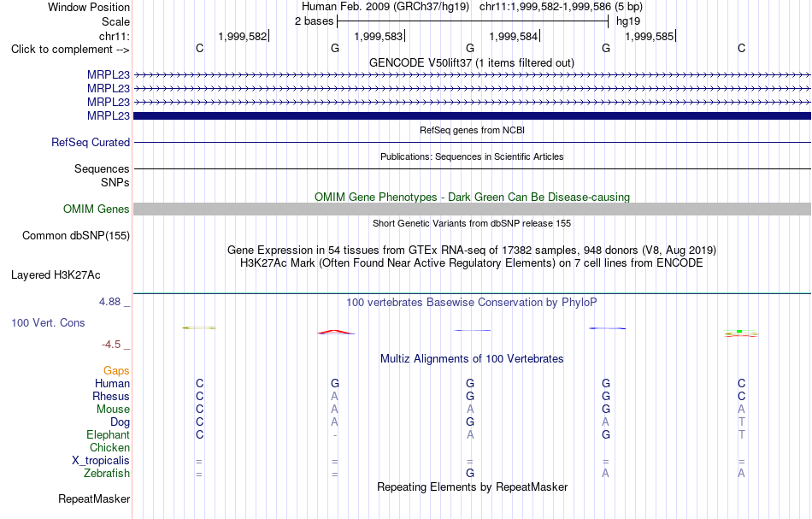The height and width of the screenshot is (519, 812).
Task: Click the A base in the Rhesus row
Action: [334, 396]
